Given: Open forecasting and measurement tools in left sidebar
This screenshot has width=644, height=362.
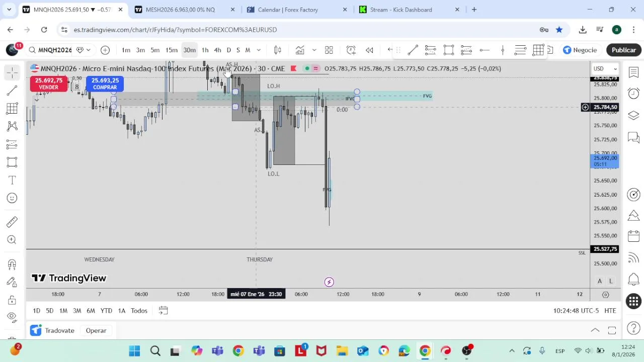Looking at the screenshot, I should [x=12, y=144].
